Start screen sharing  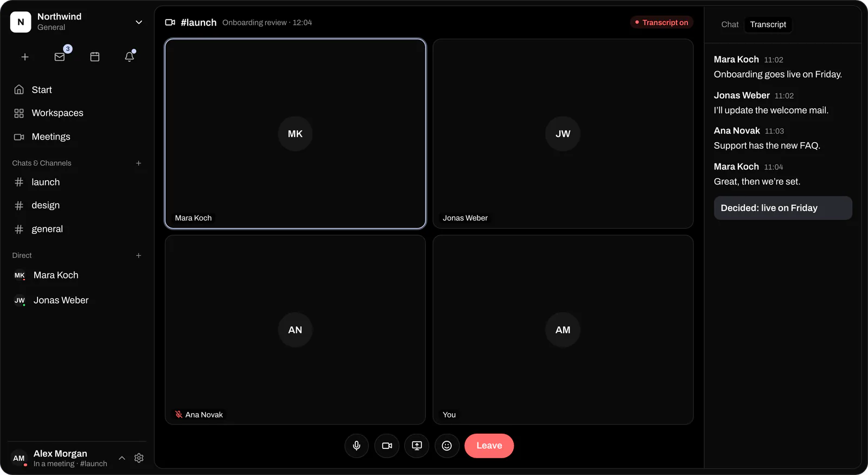pos(417,446)
